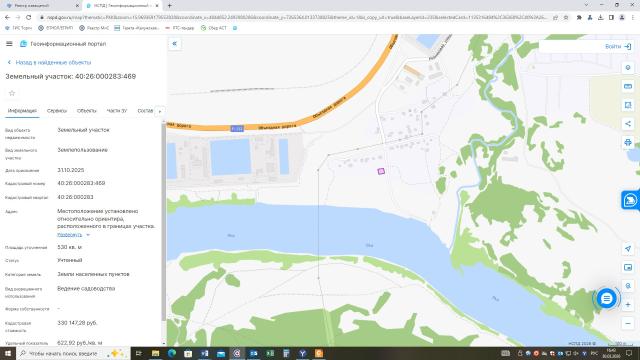Open the hamburger menu beside portal title

click(9, 44)
